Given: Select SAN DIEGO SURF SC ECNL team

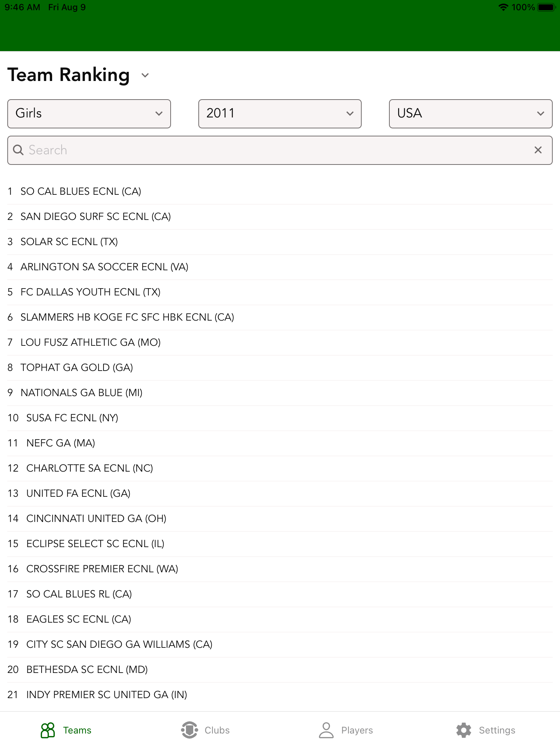Looking at the screenshot, I should tap(96, 217).
